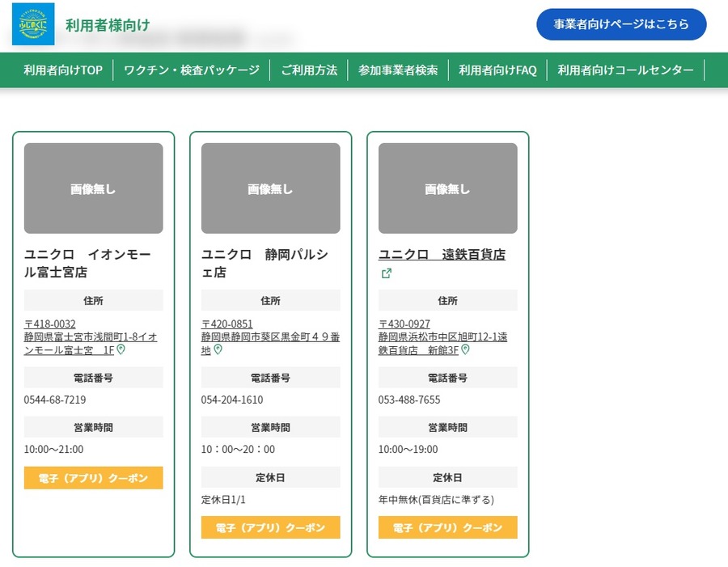728x567 pixels.
Task: Click 電話番号 label on イオンモール富士宮店 card
Action: [x=93, y=378]
